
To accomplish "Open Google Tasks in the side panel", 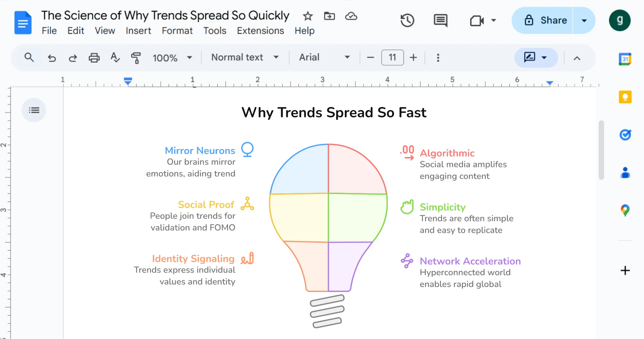I will [625, 135].
